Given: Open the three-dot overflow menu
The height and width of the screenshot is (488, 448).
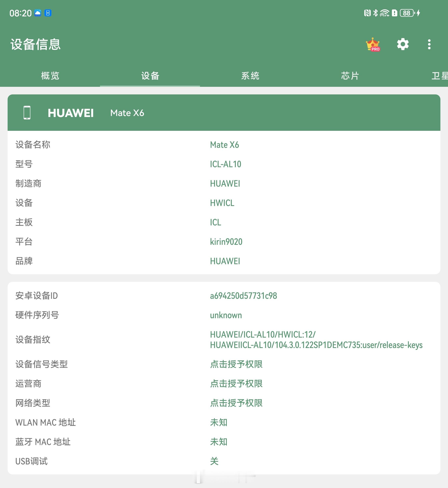Looking at the screenshot, I should pyautogui.click(x=429, y=44).
